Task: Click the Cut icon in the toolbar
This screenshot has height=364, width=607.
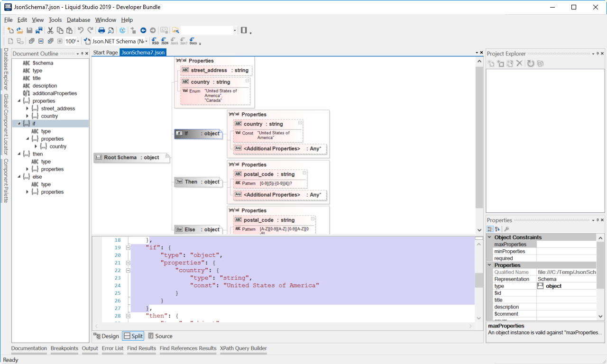Action: tap(50, 30)
